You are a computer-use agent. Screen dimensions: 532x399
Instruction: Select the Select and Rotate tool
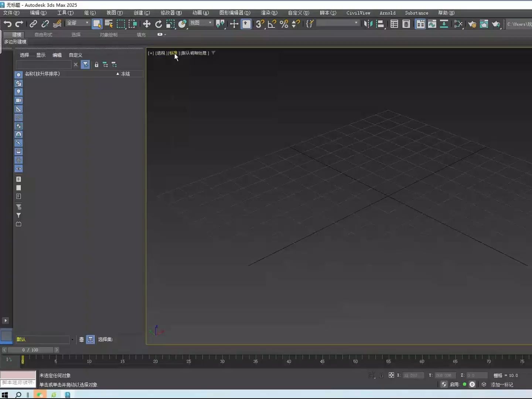[x=158, y=24]
